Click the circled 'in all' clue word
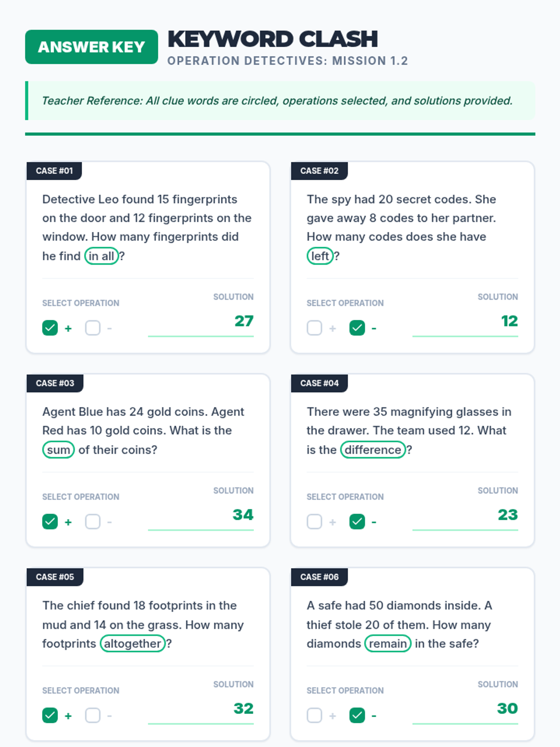This screenshot has width=560, height=747. [x=101, y=256]
